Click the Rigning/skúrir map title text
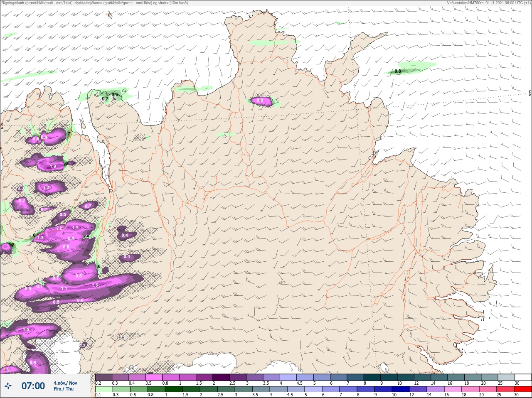The image size is (532, 398). [x=95, y=3]
